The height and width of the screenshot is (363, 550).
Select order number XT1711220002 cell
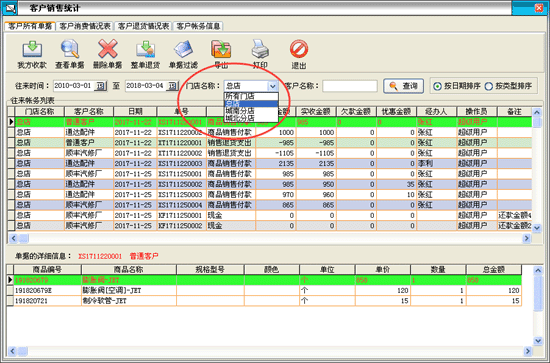click(x=181, y=153)
